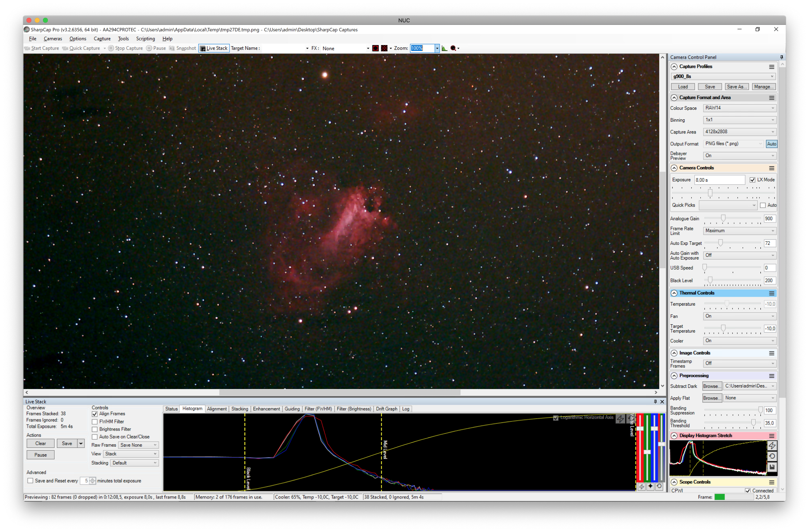Toggle the LX Mode checkbox

[753, 180]
